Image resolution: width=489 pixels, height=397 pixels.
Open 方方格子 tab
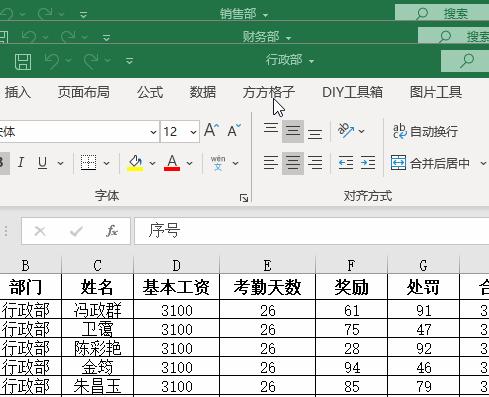point(268,92)
